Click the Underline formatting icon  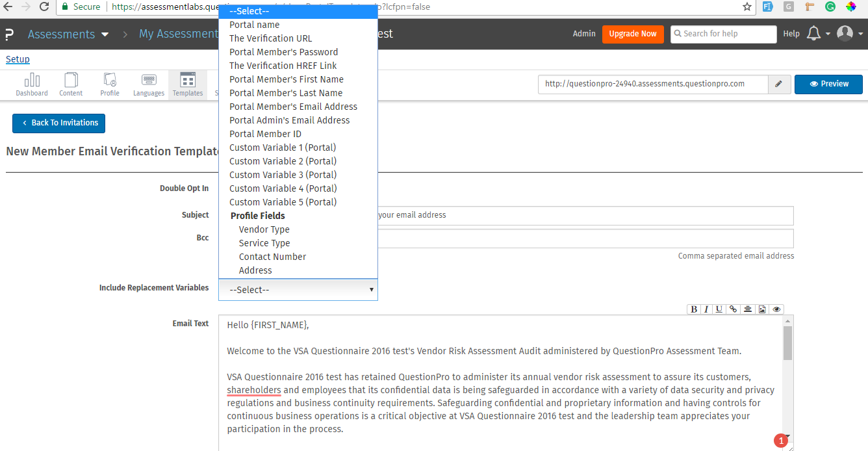(x=719, y=309)
